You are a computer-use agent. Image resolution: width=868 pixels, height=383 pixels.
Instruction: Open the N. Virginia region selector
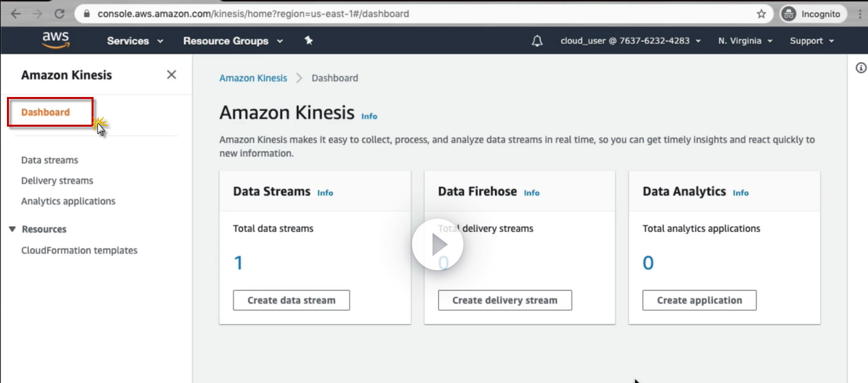745,41
